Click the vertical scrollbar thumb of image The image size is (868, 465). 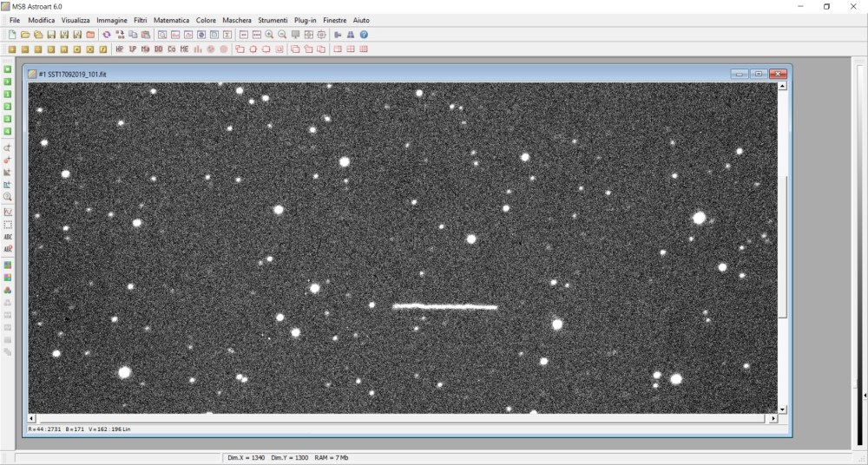click(x=783, y=247)
